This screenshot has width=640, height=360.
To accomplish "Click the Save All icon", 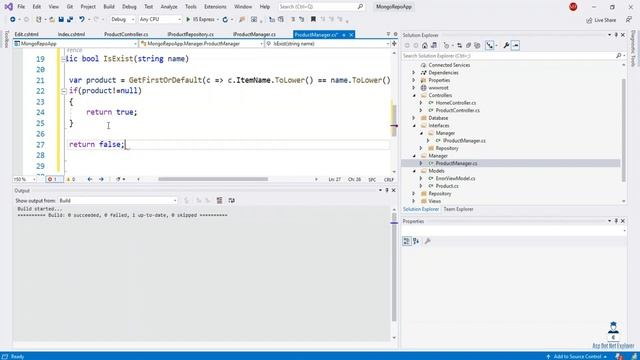I will coord(70,19).
